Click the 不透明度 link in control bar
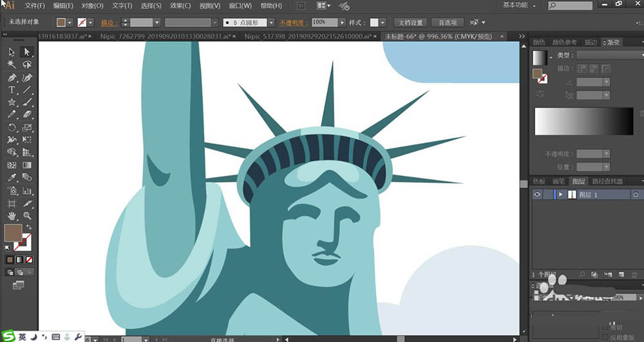The width and height of the screenshot is (644, 342). 294,23
